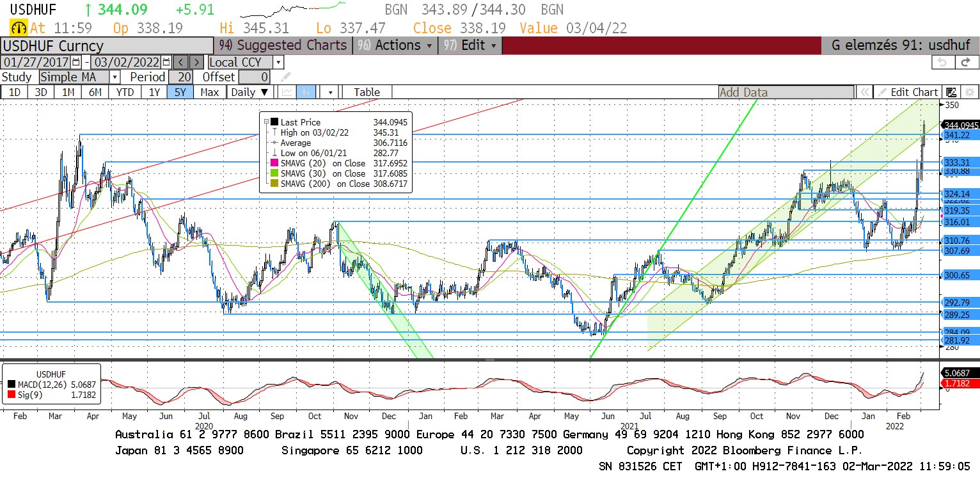Expand the Simple MA study dropdown

pos(114,77)
